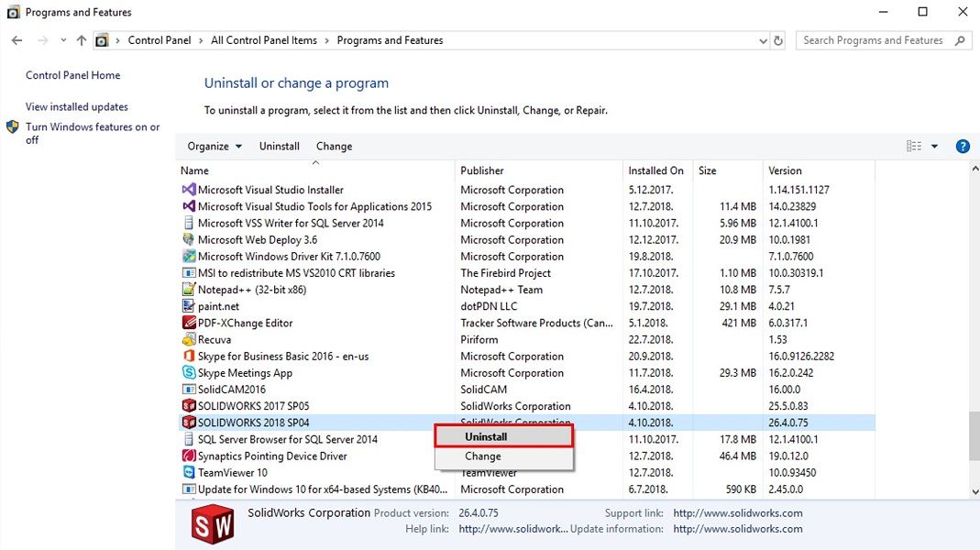The height and width of the screenshot is (550, 980).
Task: Click the Up arrow navigation button
Action: (82, 40)
